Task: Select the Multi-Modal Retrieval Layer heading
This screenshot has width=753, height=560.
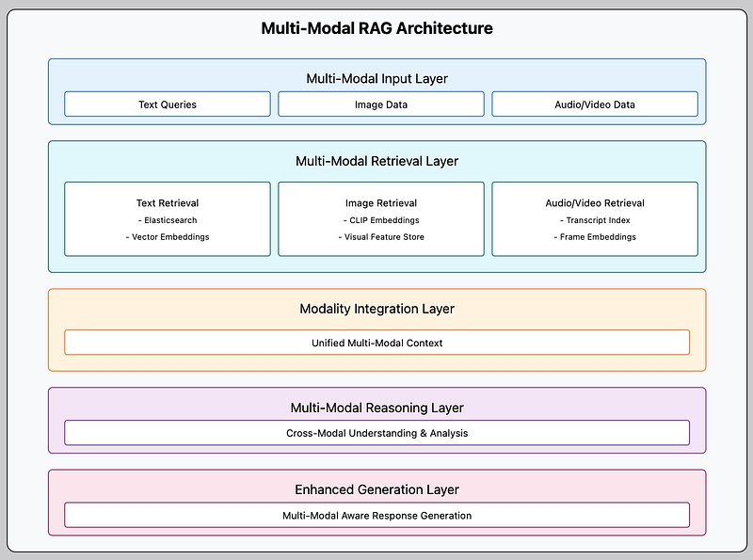Action: coord(376,161)
